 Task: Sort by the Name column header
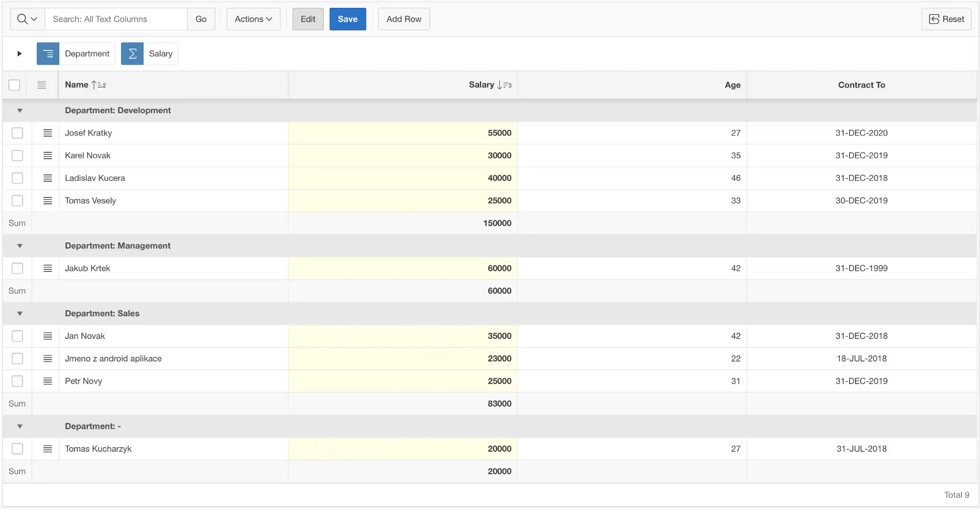click(77, 85)
